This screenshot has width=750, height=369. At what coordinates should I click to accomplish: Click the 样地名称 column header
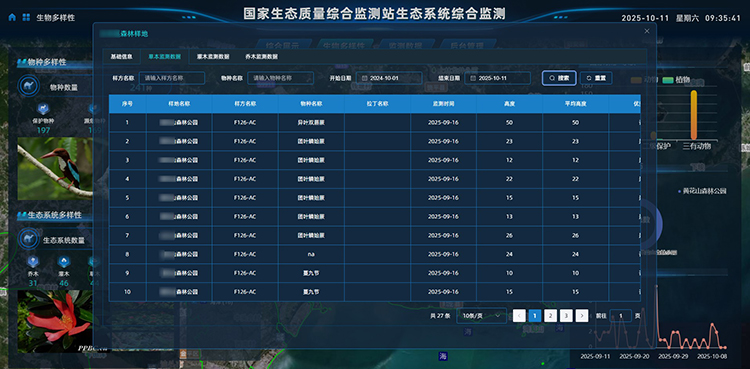click(x=179, y=103)
